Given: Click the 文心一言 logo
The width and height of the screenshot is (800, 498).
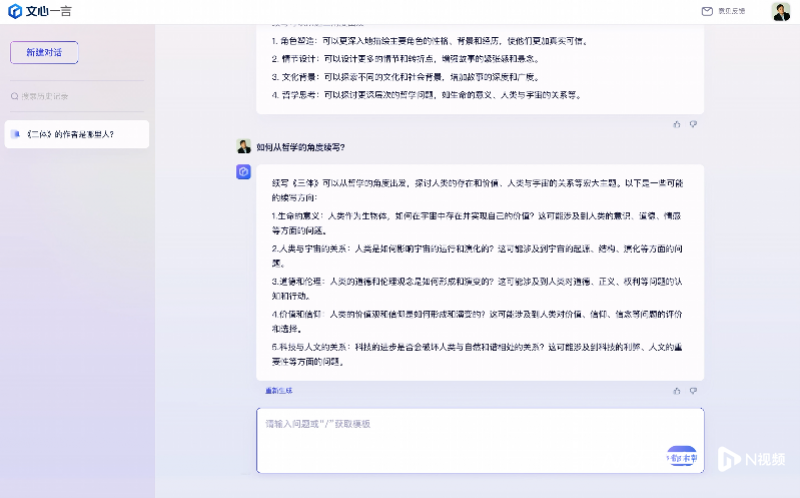Looking at the screenshot, I should (x=40, y=11).
